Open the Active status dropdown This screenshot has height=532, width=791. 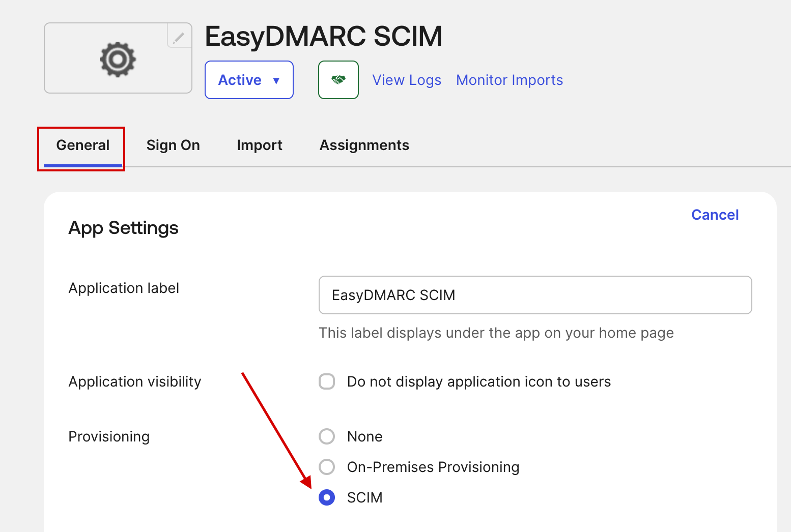point(249,80)
